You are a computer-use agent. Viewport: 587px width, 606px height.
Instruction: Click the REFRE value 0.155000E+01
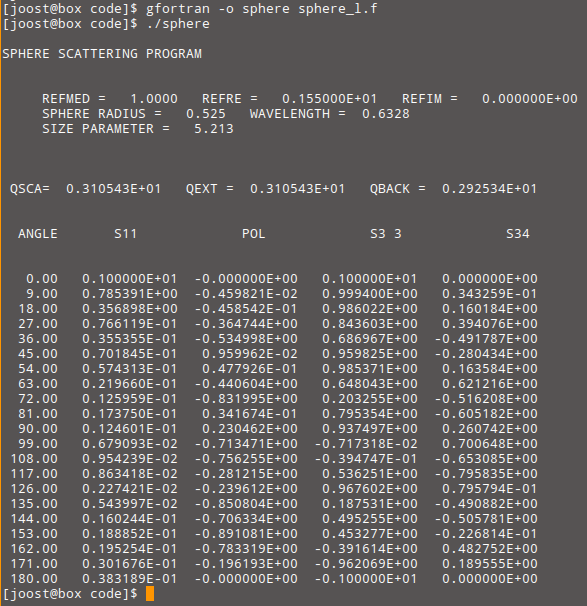pos(329,99)
